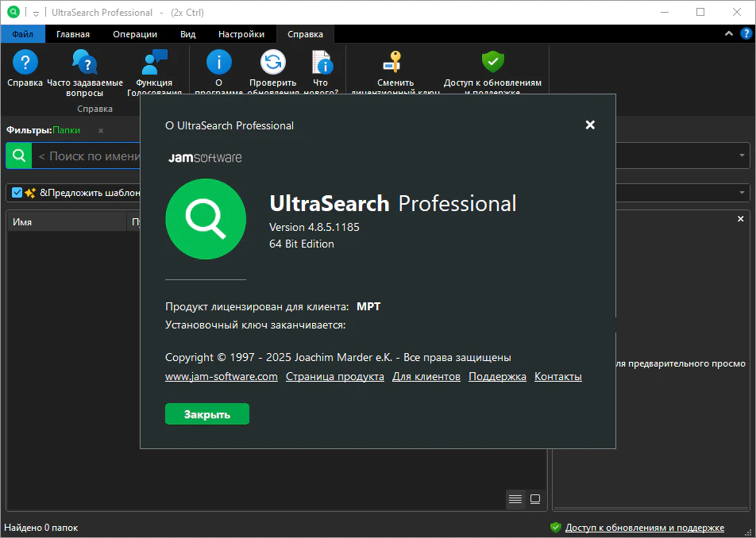This screenshot has width=756, height=538.
Task: Expand the template suggestion dropdown arrow
Action: point(742,193)
